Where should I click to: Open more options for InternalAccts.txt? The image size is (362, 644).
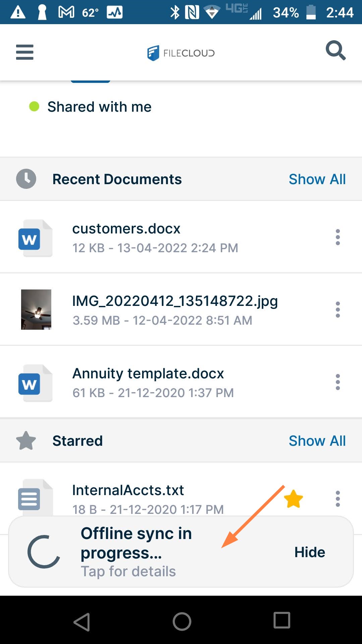(338, 499)
